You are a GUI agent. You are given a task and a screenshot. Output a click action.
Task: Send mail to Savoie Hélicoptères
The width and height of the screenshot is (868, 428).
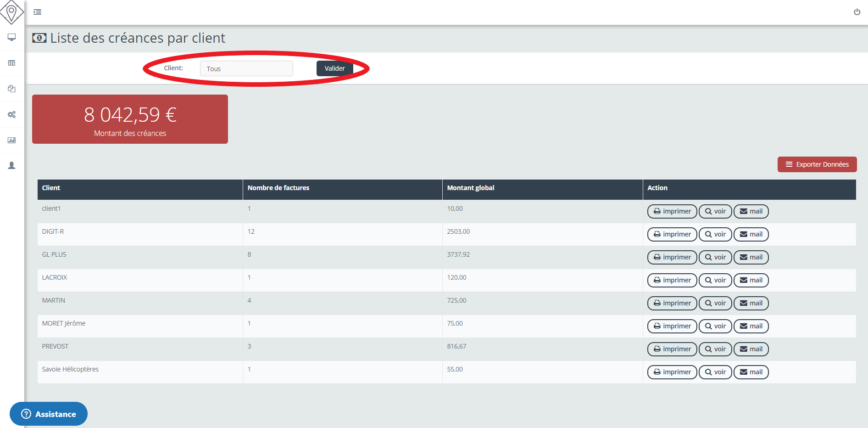pyautogui.click(x=751, y=372)
